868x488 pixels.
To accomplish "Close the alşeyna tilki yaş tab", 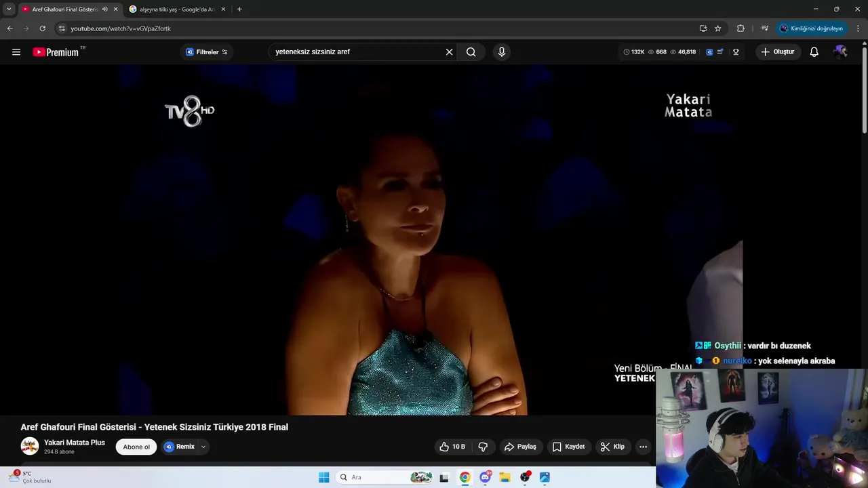I will tap(223, 9).
